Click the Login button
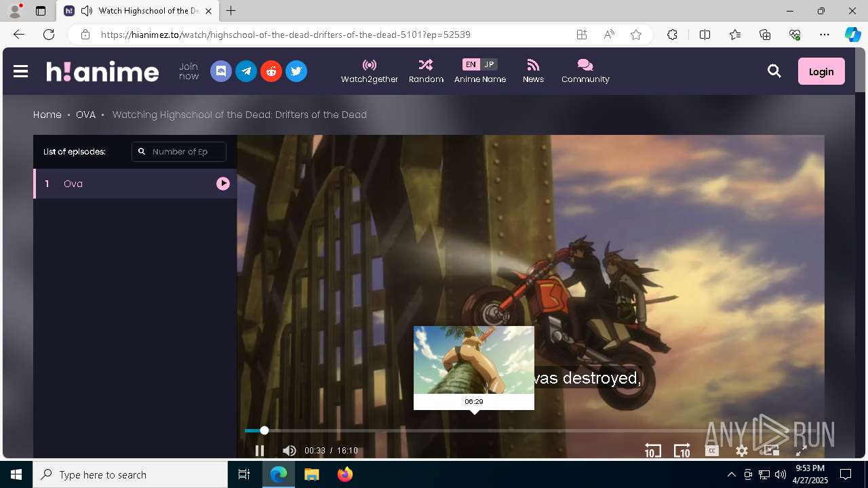The image size is (868, 488). pos(821,71)
